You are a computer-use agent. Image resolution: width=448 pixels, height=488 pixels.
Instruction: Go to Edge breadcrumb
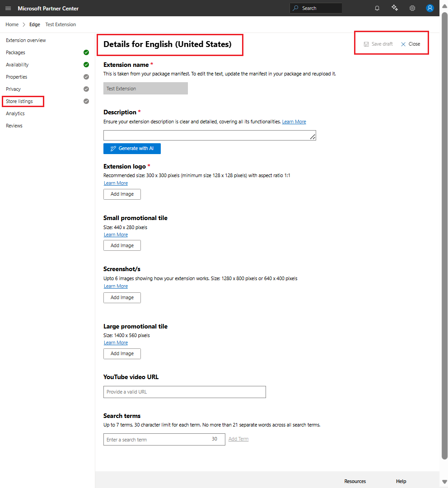35,24
